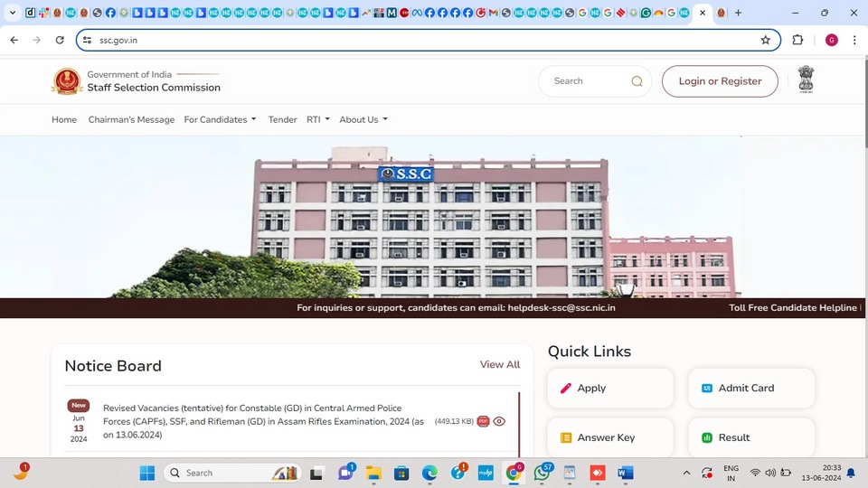Click the browser forward arrow
This screenshot has height=488, width=868.
pyautogui.click(x=36, y=40)
